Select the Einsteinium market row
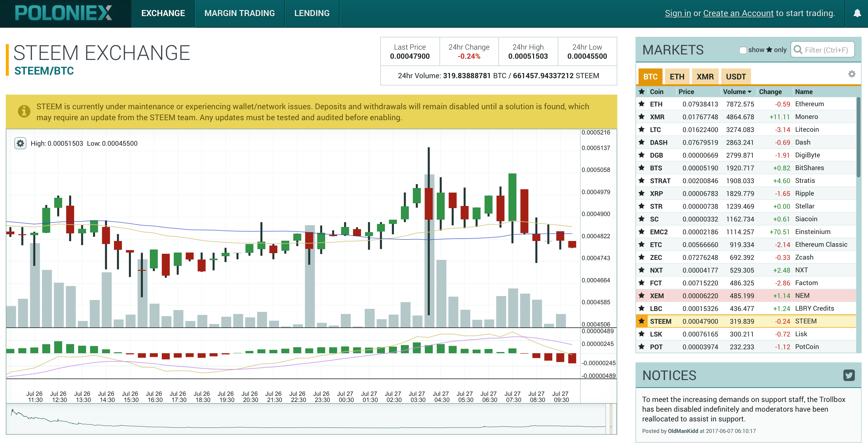The height and width of the screenshot is (443, 868). 746,232
